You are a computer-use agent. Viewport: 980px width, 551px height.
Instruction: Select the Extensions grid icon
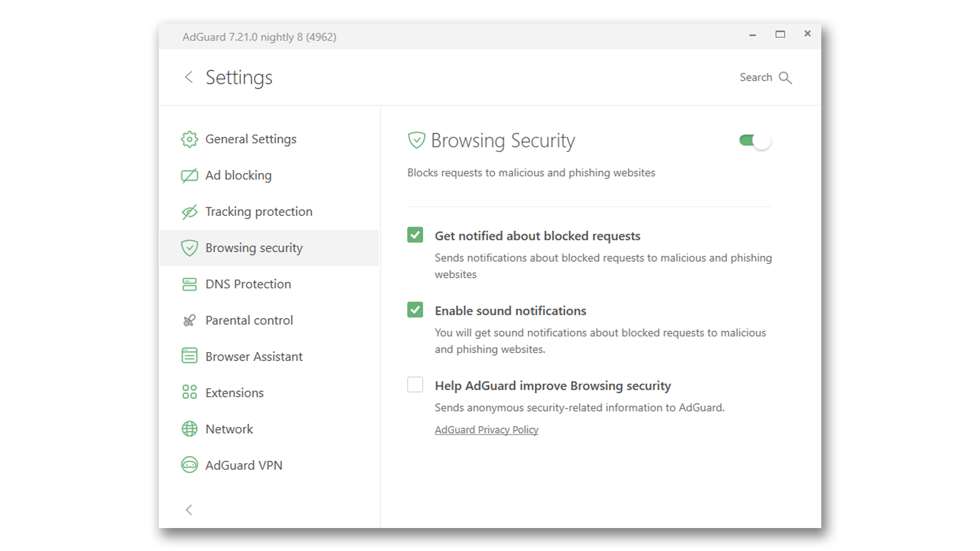tap(189, 392)
